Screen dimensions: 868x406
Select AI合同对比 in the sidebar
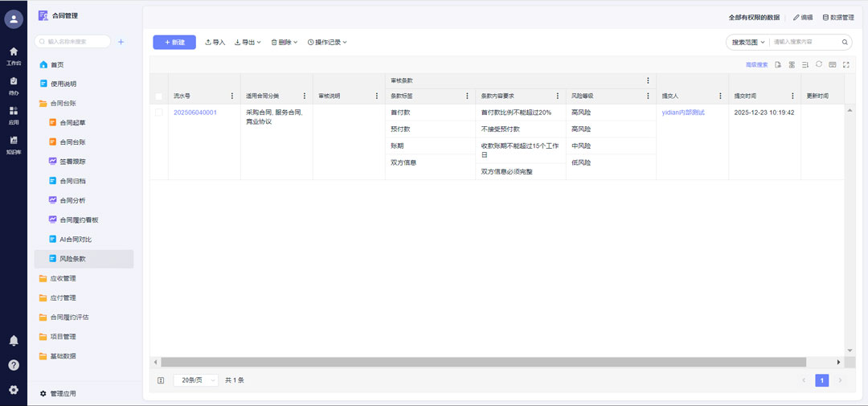tap(76, 240)
